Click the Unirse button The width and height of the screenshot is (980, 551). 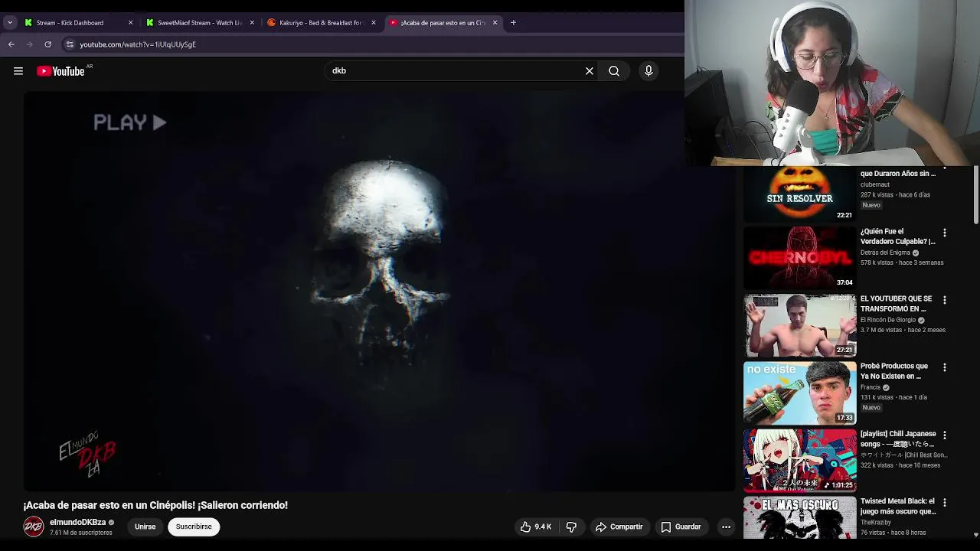click(145, 527)
